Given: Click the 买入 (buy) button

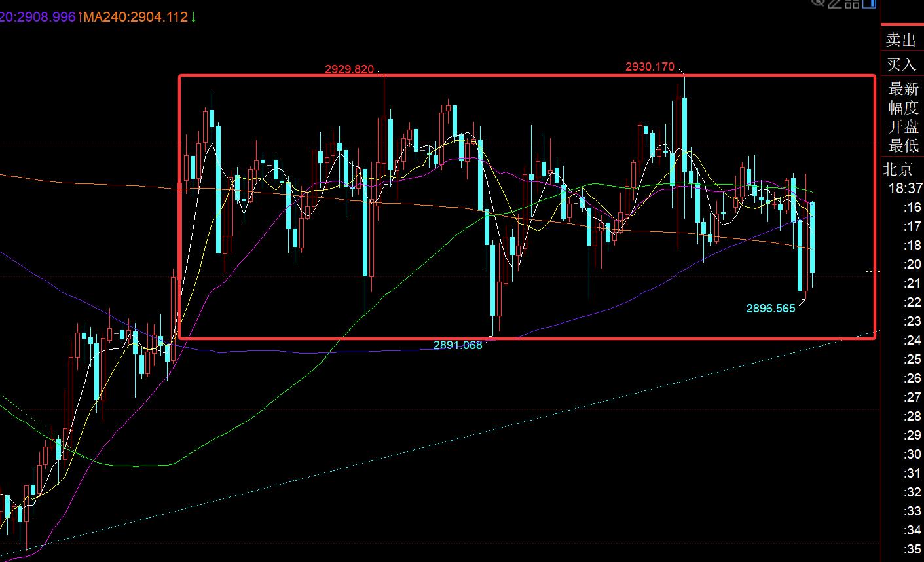Looking at the screenshot, I should tap(901, 64).
